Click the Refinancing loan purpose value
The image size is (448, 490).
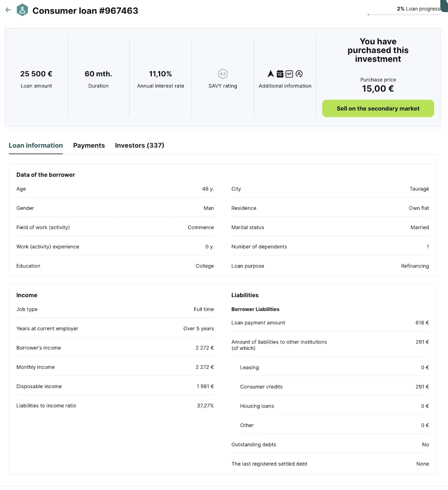coord(415,266)
